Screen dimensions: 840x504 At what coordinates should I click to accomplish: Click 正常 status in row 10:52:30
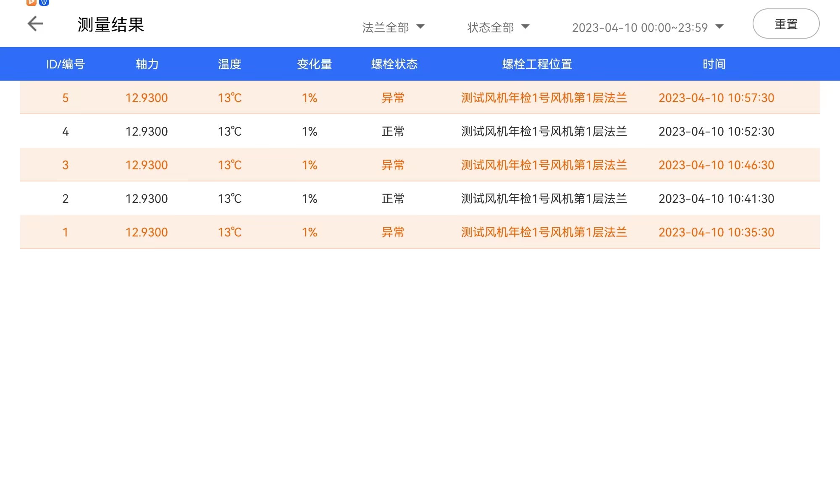tap(393, 131)
